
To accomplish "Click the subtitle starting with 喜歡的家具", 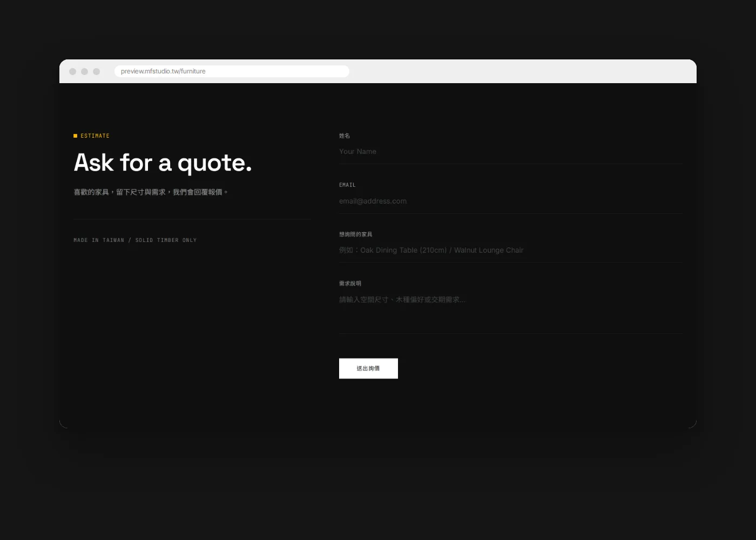I will (x=151, y=192).
